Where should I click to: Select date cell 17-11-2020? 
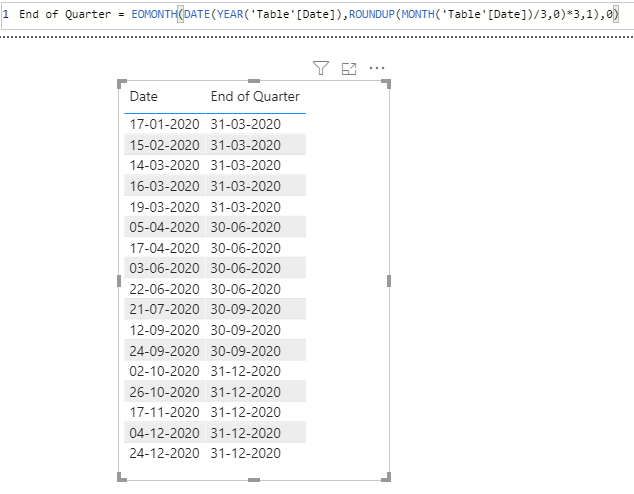click(164, 412)
